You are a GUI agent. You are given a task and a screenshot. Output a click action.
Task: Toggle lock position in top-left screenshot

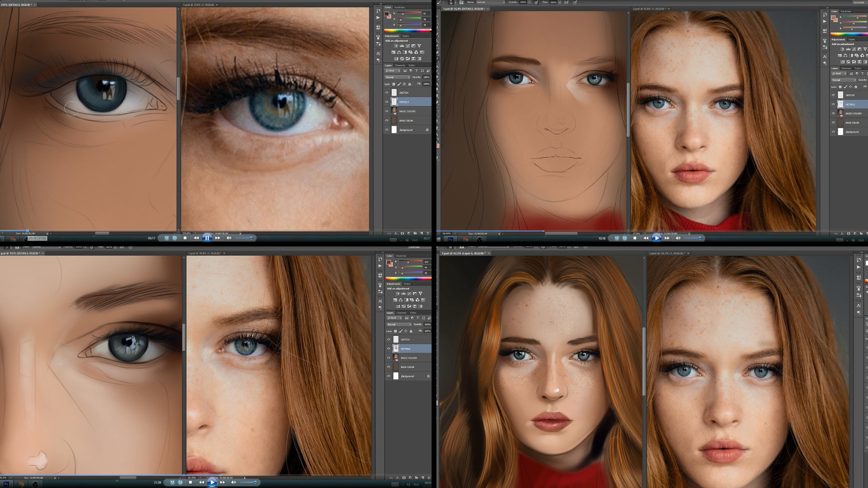click(404, 84)
